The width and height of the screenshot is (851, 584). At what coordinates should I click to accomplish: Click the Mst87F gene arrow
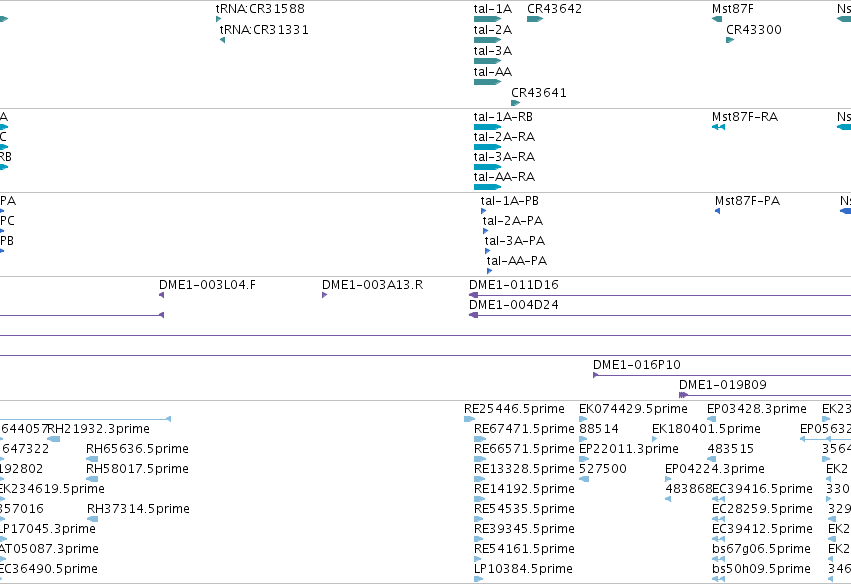717,19
